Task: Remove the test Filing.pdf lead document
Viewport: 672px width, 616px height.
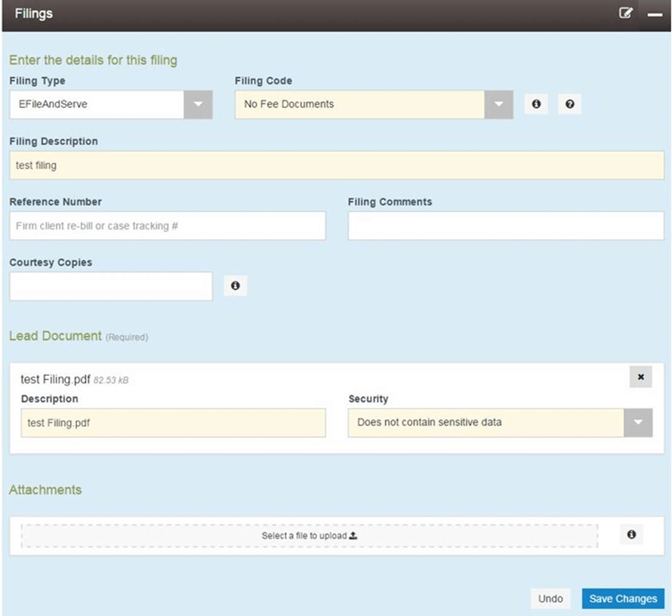Action: tap(640, 376)
